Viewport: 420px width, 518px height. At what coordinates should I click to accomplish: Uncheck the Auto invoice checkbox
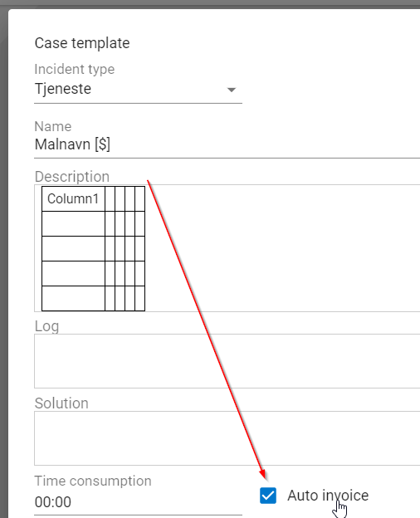tap(268, 496)
